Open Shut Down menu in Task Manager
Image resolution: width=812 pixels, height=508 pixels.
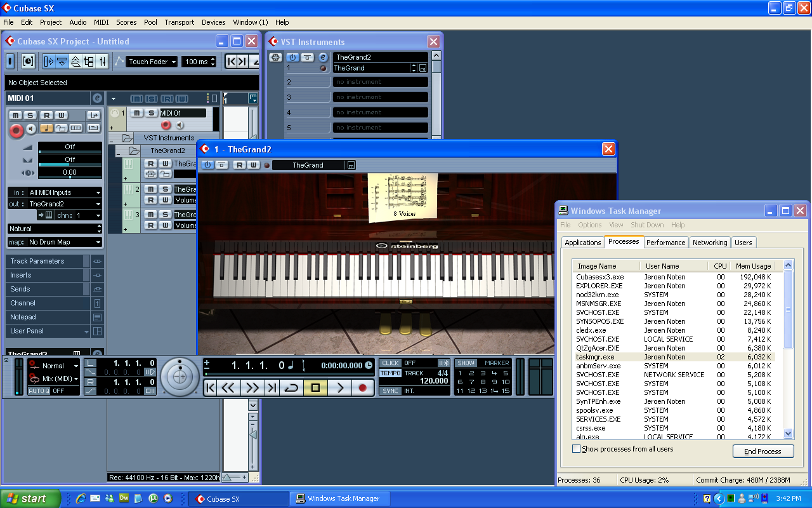[x=647, y=225]
